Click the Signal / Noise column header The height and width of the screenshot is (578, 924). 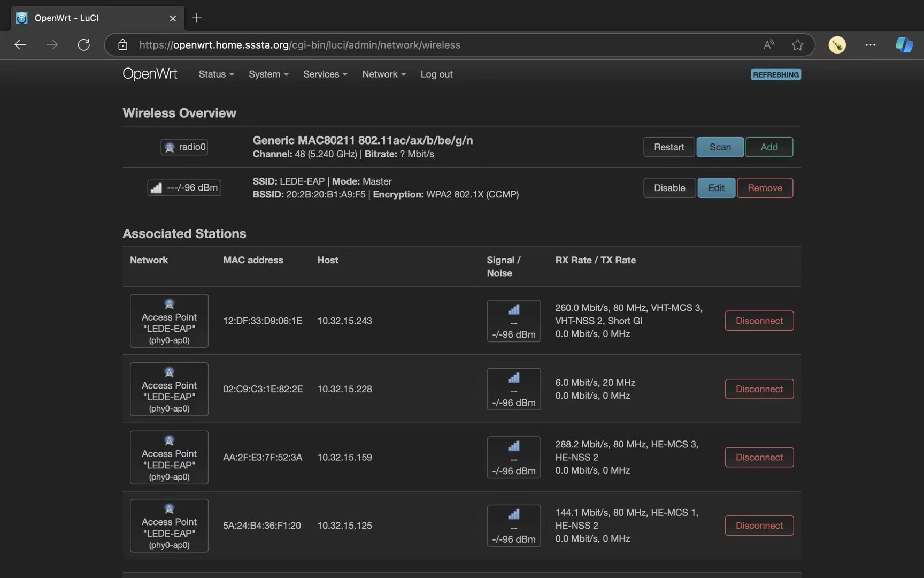click(503, 267)
